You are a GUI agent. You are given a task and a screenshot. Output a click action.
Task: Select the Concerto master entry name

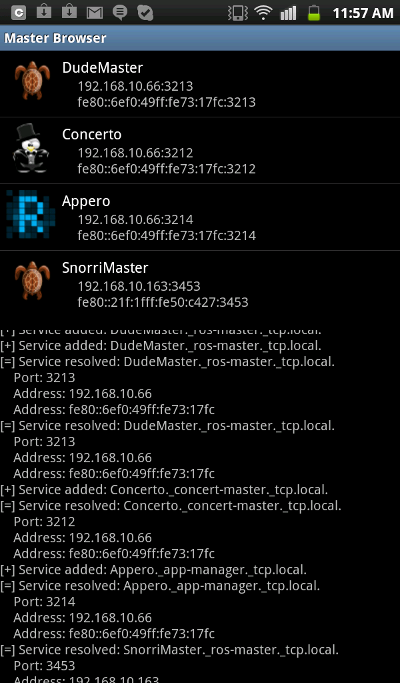point(92,135)
